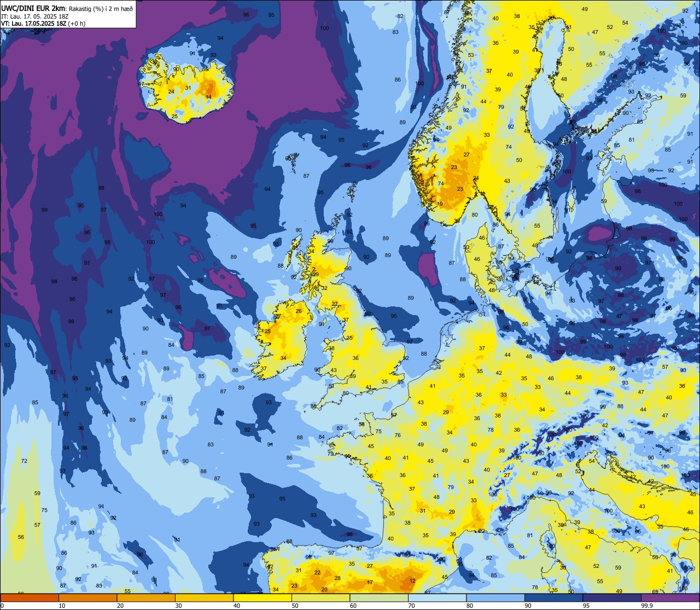Click humidity value 28 in northern Spain
The height and width of the screenshot is (610, 700).
pos(337,578)
